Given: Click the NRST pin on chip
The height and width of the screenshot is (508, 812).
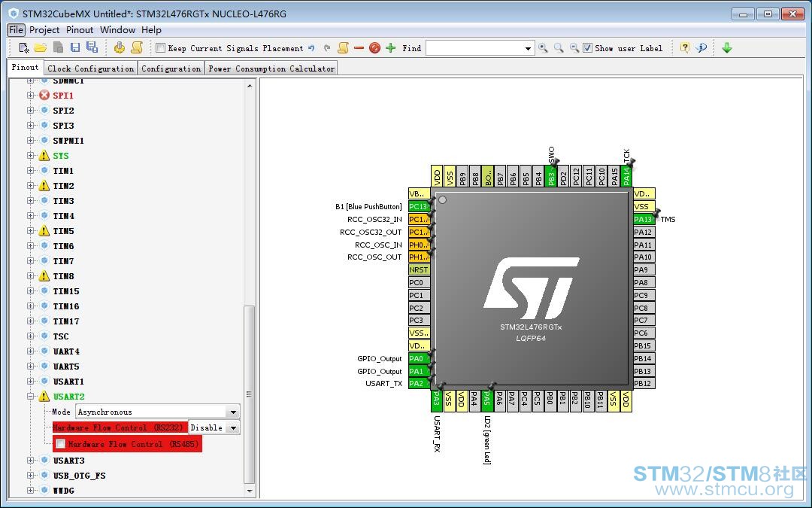Looking at the screenshot, I should (419, 269).
